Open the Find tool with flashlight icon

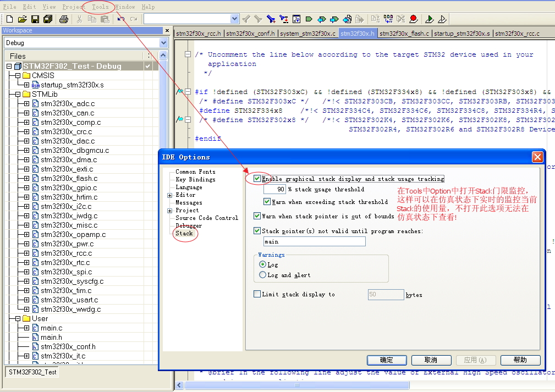click(x=271, y=19)
